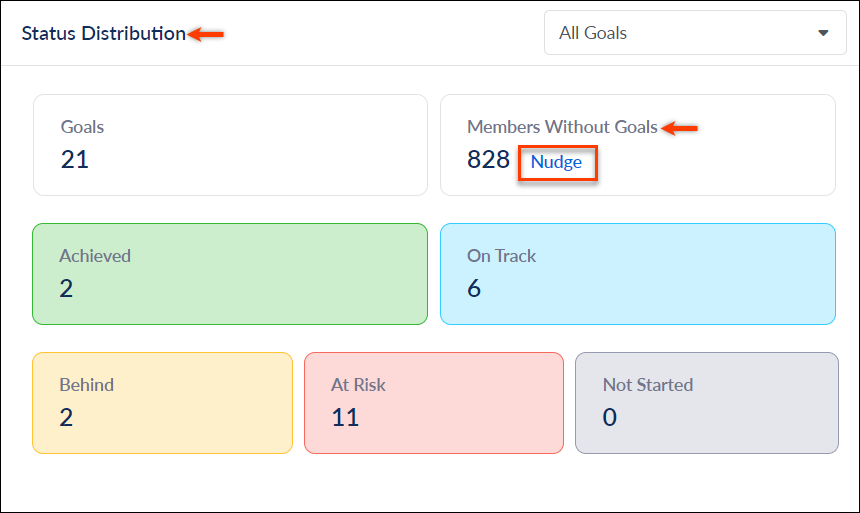This screenshot has width=860, height=513.
Task: Click the dropdown caret arrow icon
Action: coord(823,33)
